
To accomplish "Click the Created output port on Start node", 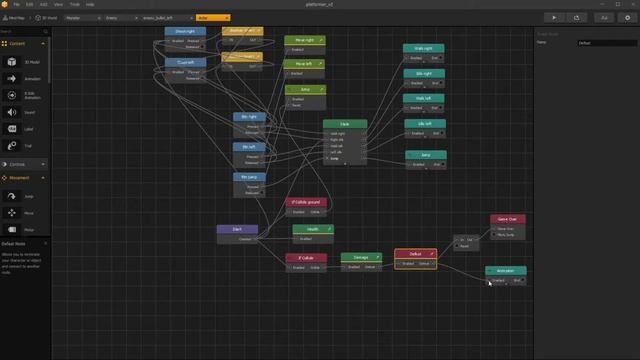I will click(256, 239).
